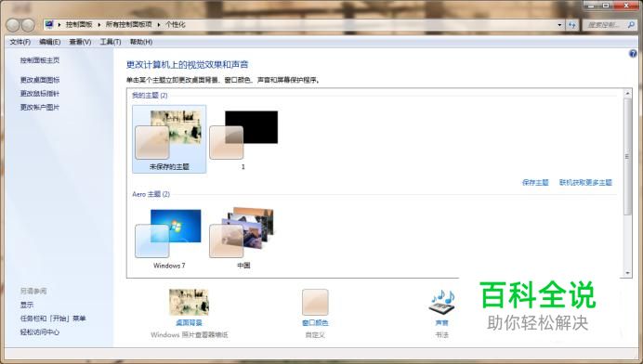Click 联机获取更多主题 link
Screen dimensions: 643x364
point(585,182)
